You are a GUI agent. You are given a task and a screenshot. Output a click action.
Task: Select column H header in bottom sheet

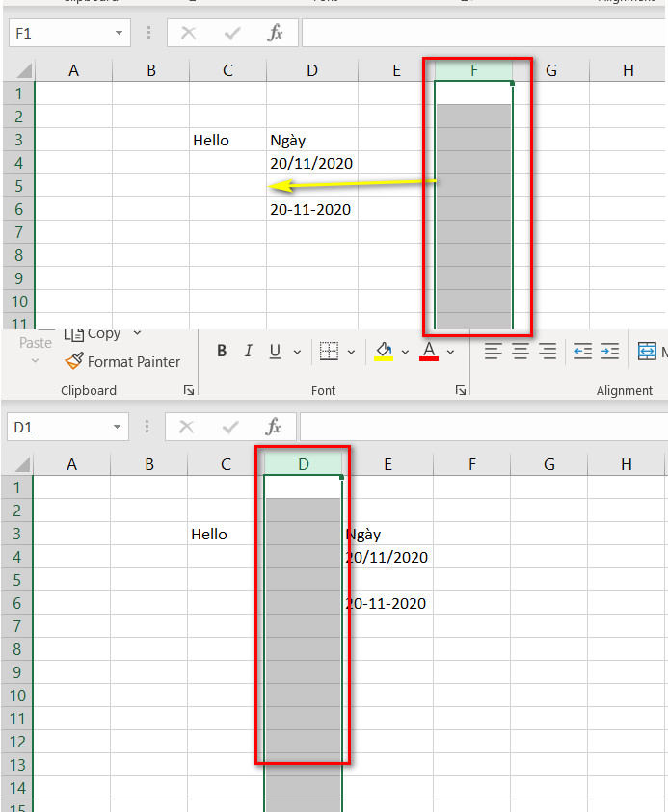626,464
